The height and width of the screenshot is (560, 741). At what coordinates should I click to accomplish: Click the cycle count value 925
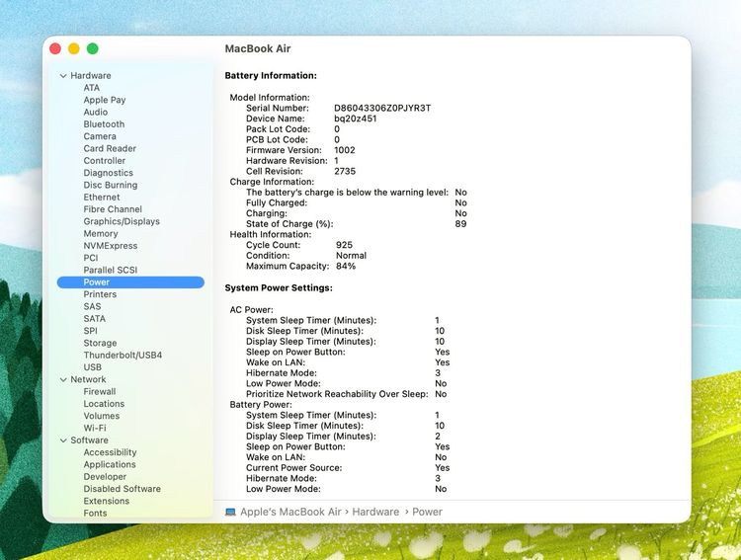point(344,245)
